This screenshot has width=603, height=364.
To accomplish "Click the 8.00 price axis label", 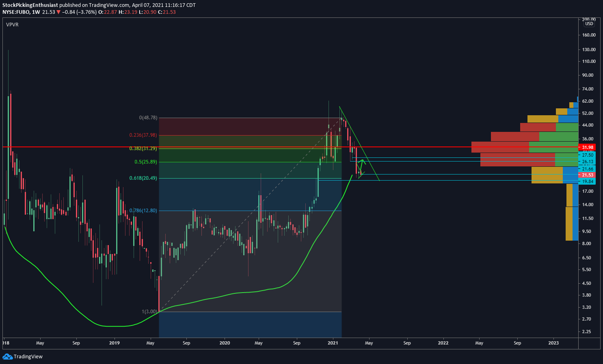I will pyautogui.click(x=586, y=243).
